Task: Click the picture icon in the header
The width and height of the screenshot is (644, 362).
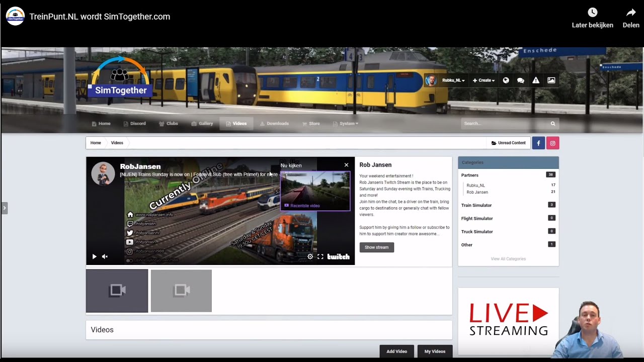Action: [x=551, y=80]
